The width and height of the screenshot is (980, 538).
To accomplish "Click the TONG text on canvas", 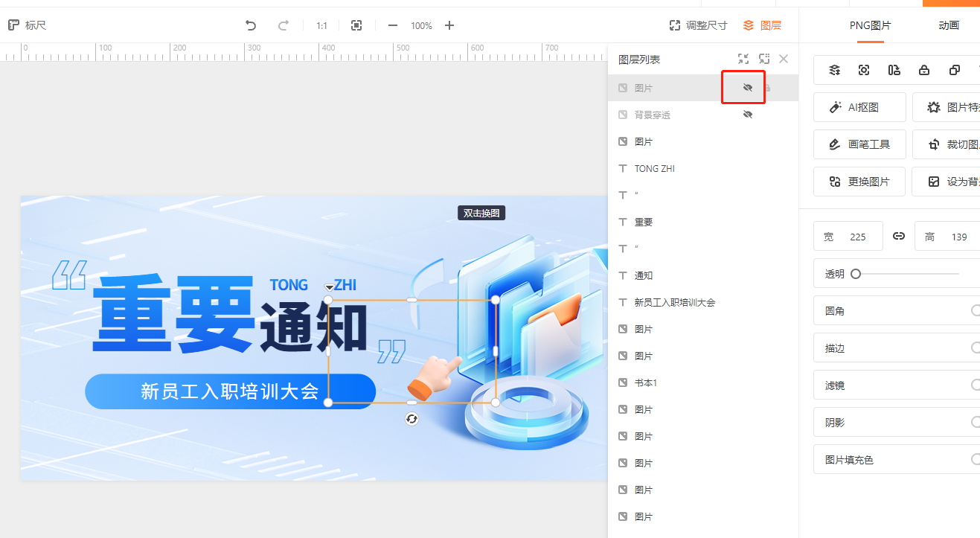I will click(x=289, y=285).
